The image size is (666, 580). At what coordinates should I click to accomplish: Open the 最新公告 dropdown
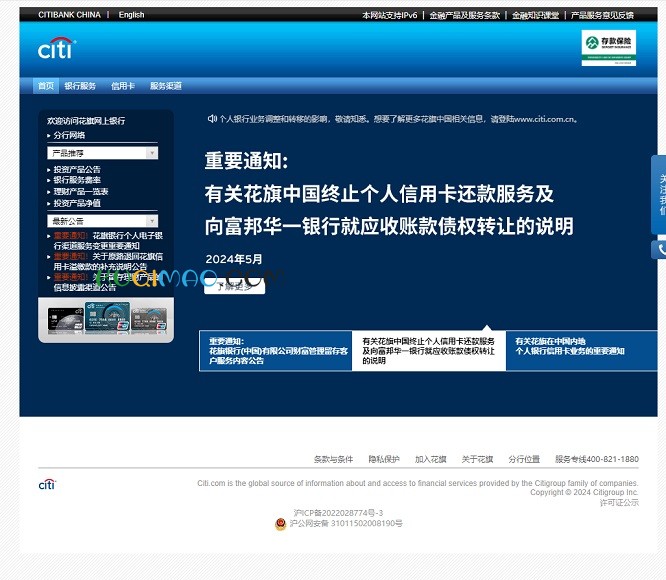102,221
